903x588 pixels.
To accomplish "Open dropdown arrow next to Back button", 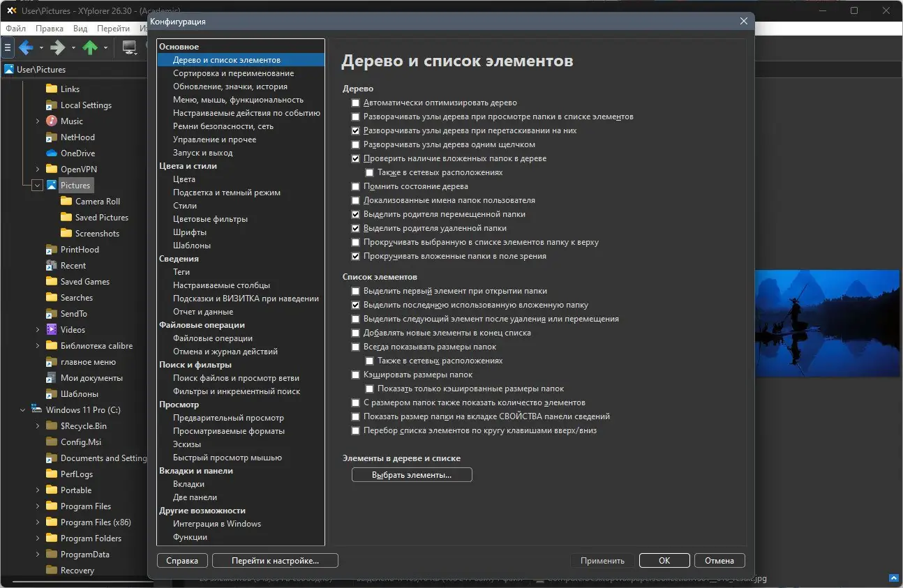I will (x=41, y=48).
